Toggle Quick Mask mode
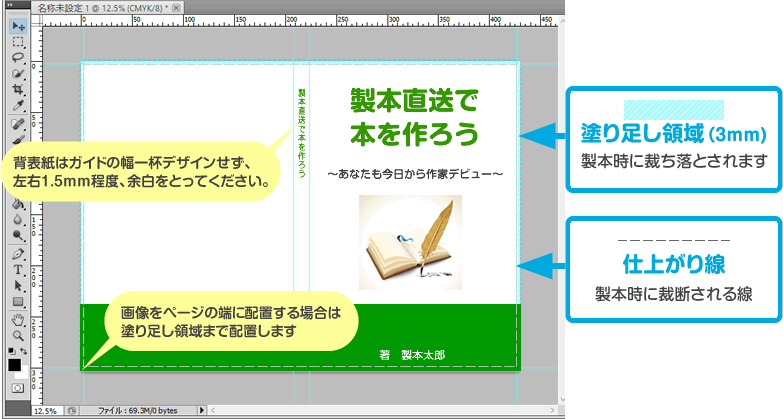The image size is (783, 419). point(17,387)
